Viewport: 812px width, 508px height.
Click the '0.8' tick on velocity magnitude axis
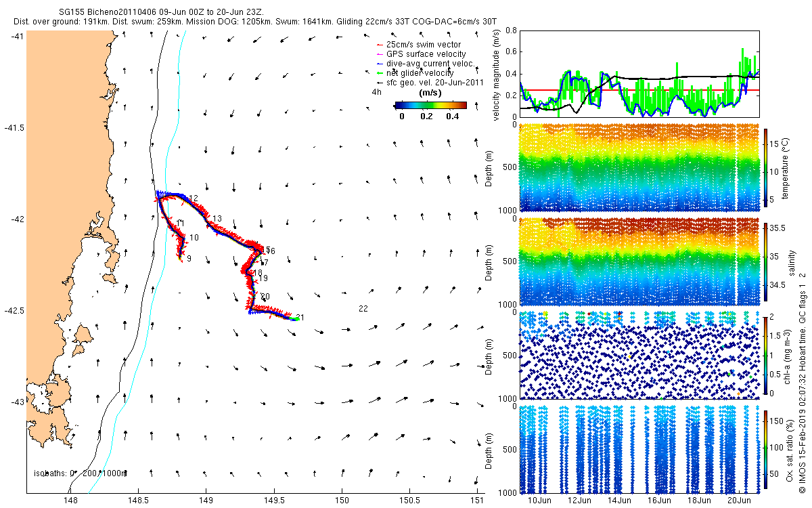(x=511, y=30)
